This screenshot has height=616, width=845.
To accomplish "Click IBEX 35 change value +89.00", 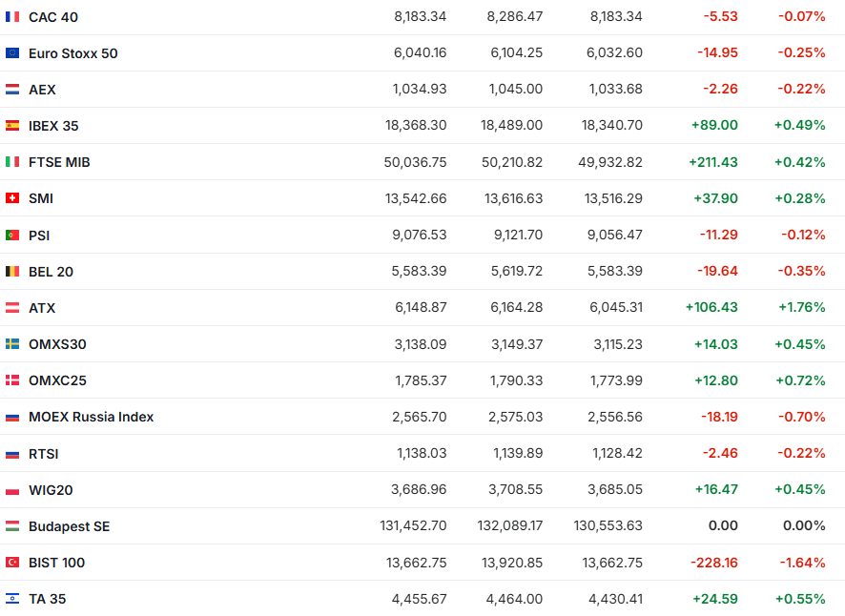I will [714, 125].
